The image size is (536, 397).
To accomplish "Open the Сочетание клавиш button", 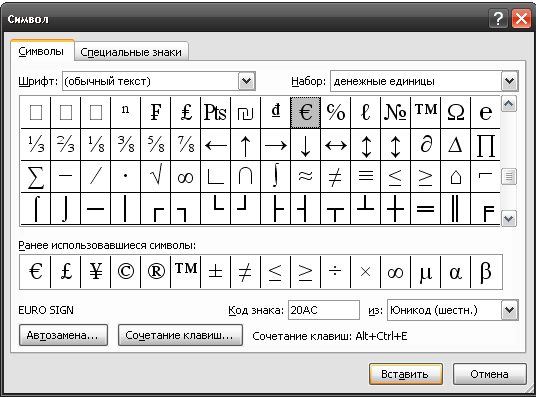I will coord(180,335).
